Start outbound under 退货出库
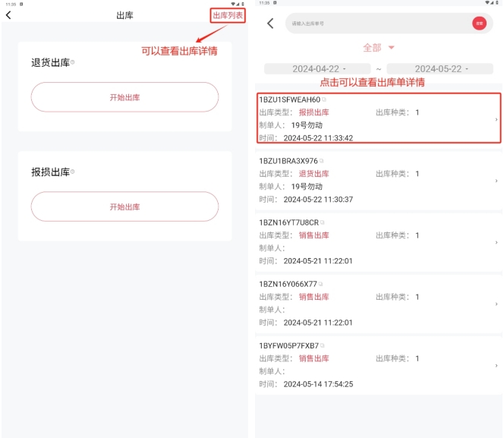This screenshot has width=504, height=438. 124,97
